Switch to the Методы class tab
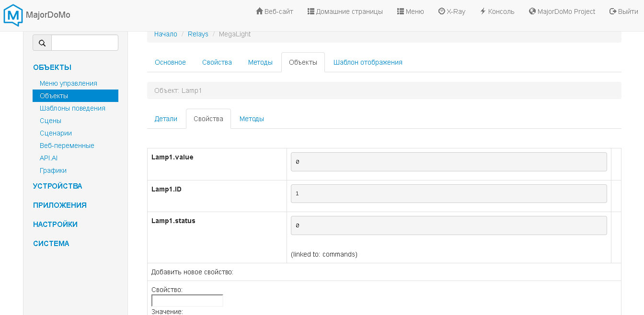The image size is (644, 315). tap(260, 62)
